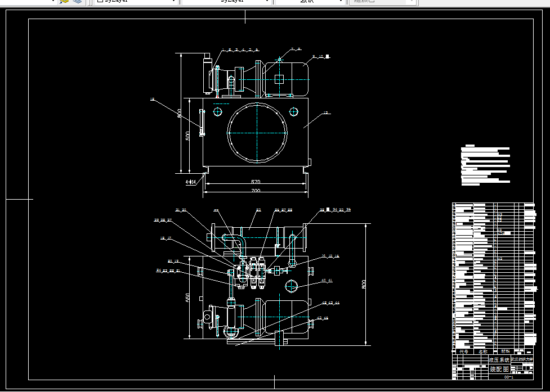Open the linetype ByLayer dropdown

pyautogui.click(x=227, y=1)
